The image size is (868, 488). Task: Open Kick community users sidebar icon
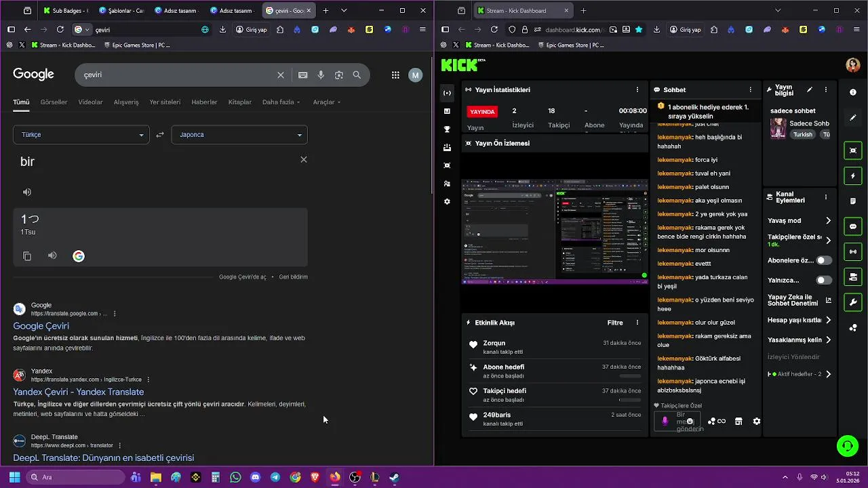click(447, 184)
